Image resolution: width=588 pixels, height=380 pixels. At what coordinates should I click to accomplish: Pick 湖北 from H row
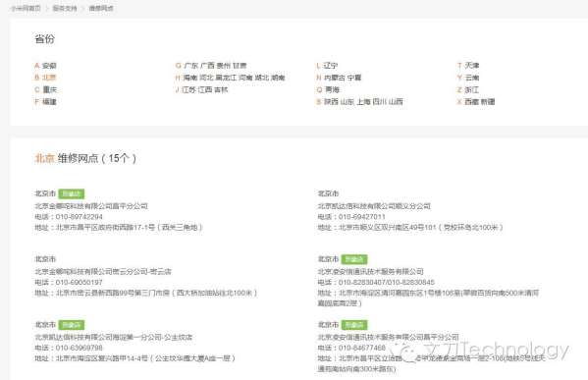[262, 78]
